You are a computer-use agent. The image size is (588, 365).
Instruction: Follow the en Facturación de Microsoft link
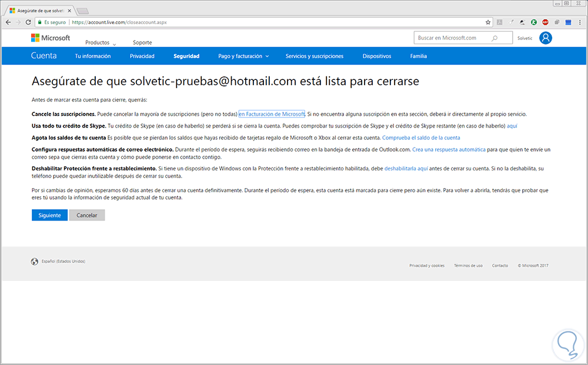(x=272, y=114)
